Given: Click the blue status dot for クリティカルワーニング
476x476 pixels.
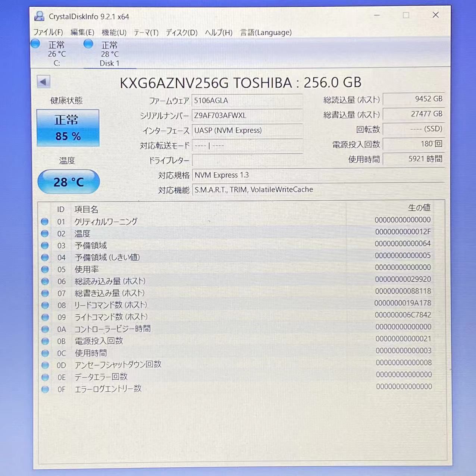Looking at the screenshot, I should [45, 222].
